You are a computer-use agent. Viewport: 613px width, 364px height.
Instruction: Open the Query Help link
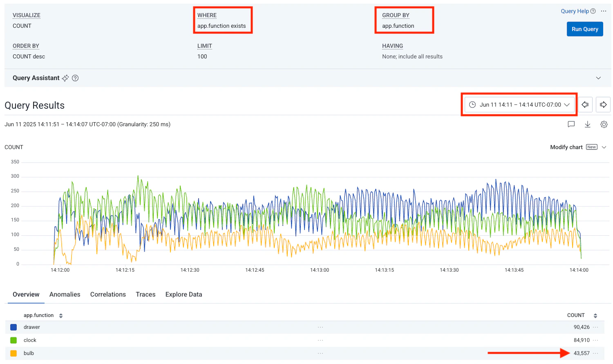pos(575,11)
